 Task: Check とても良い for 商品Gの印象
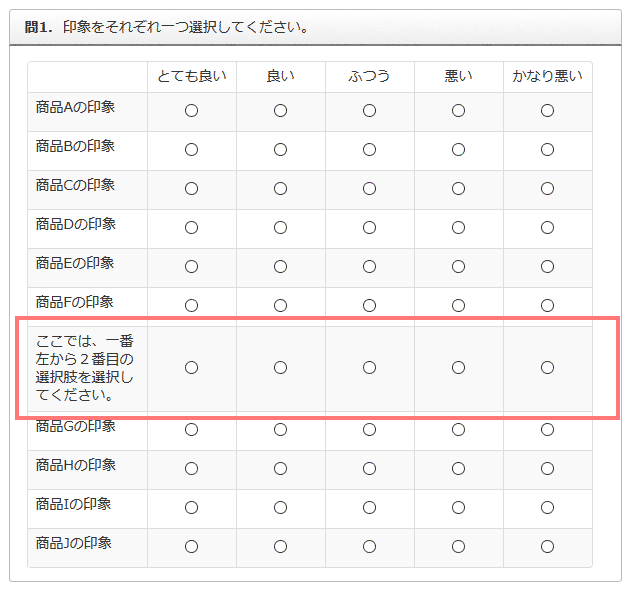pyautogui.click(x=191, y=429)
